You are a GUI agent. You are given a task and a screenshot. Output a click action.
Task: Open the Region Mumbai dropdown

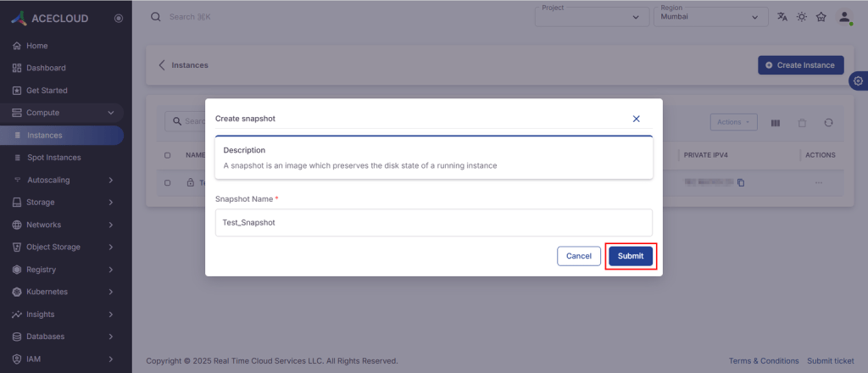(x=709, y=17)
